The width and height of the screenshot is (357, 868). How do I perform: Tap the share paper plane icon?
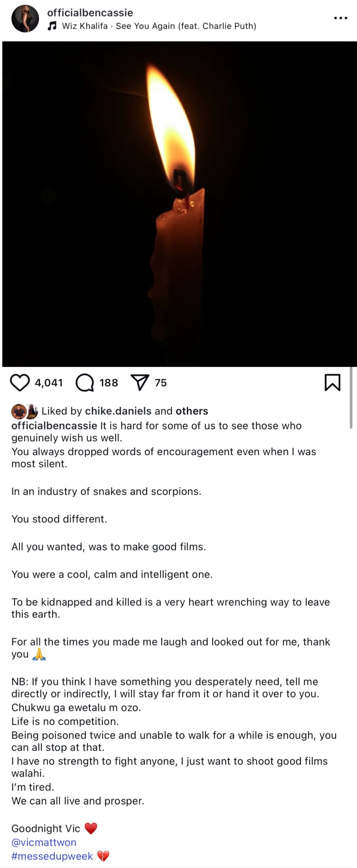pos(140,382)
